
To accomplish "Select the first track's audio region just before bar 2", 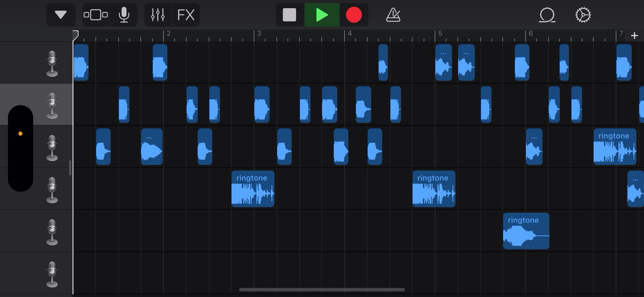I will 160,62.
